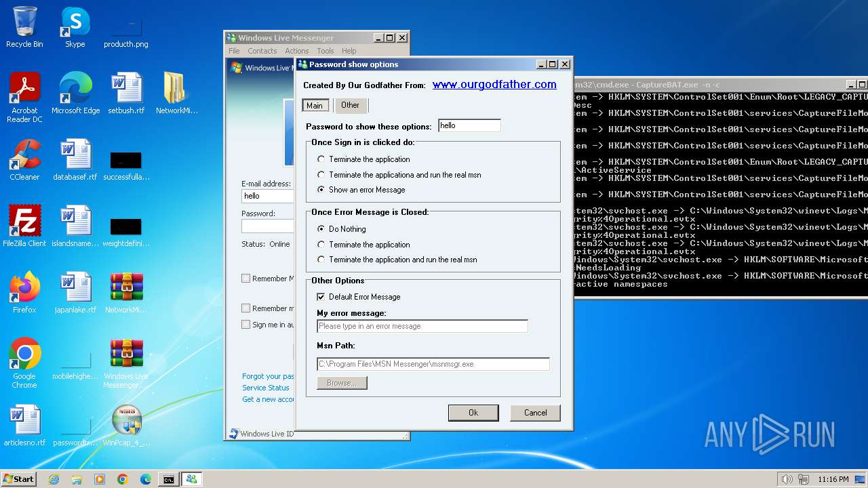Click the Chrome icon in the taskbar
Screen dimensions: 868x488
[x=123, y=479]
